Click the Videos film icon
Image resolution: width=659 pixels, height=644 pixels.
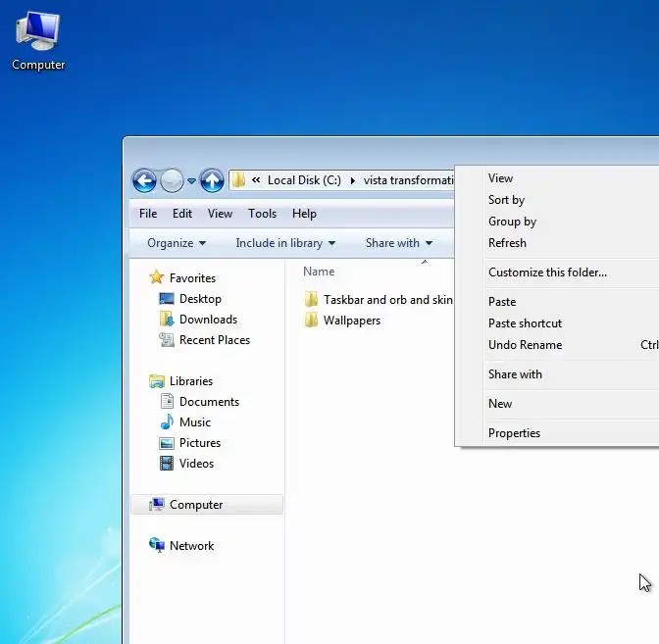(x=167, y=464)
